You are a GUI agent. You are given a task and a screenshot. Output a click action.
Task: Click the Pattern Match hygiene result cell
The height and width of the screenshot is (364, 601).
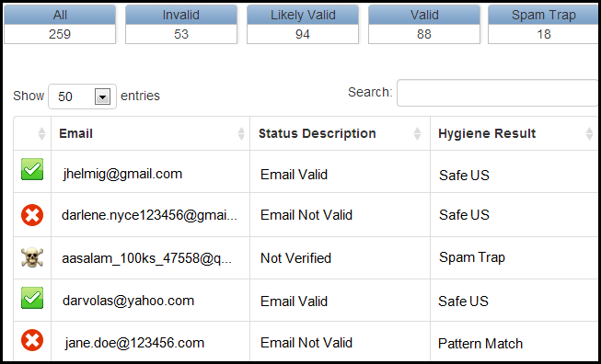(514, 341)
